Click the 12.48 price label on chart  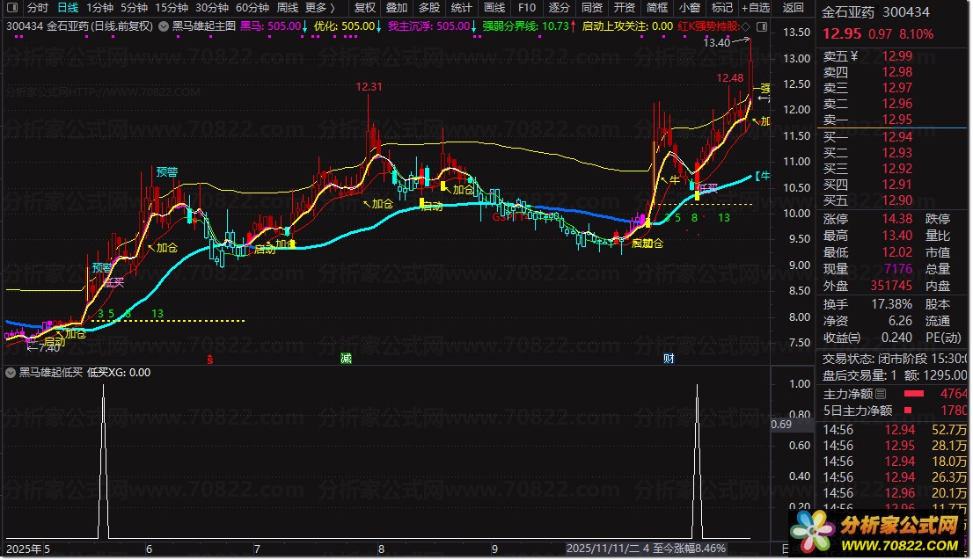[x=730, y=78]
